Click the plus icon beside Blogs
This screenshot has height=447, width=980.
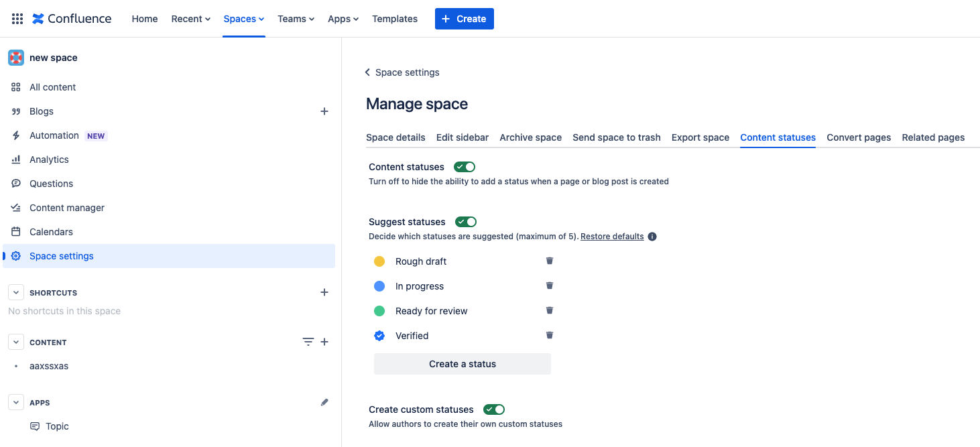[x=324, y=111]
